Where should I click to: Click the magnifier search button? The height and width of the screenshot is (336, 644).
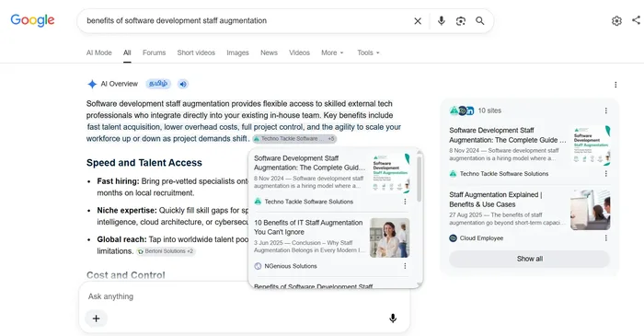[479, 20]
